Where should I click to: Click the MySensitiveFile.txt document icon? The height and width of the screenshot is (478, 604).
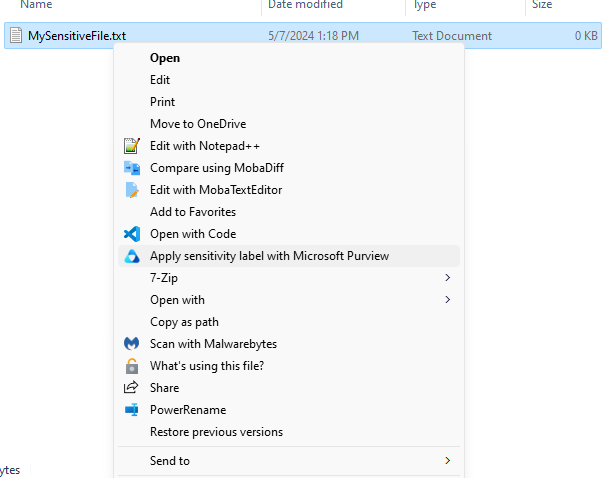[x=16, y=35]
